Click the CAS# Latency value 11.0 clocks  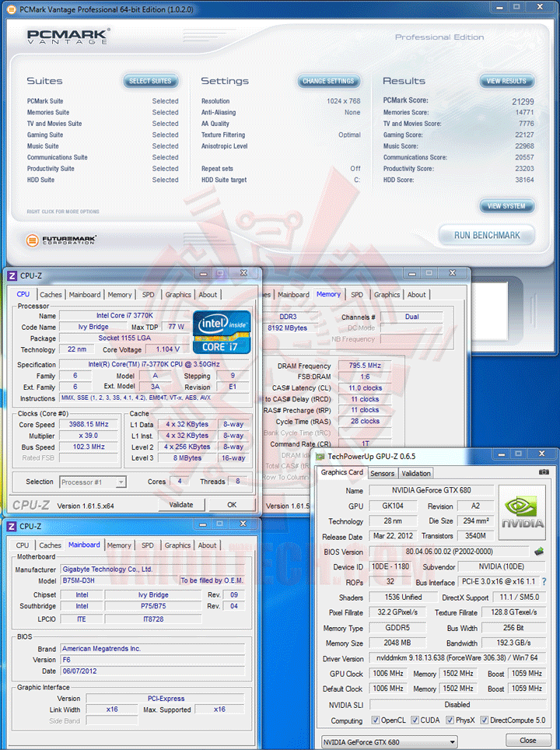coord(365,388)
